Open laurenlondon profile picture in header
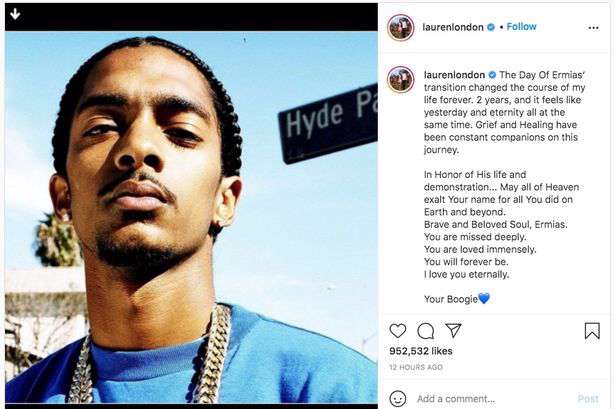 coord(400,27)
